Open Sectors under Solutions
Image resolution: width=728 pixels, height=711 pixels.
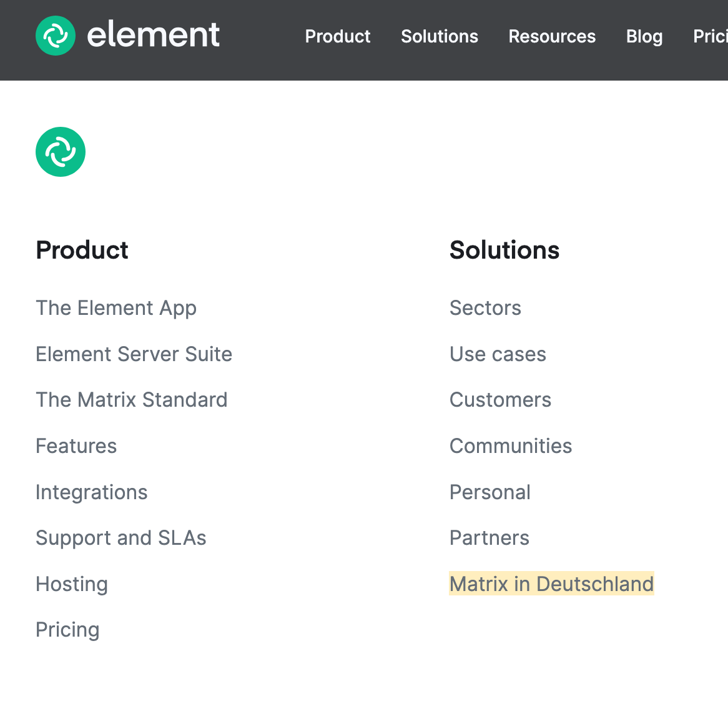click(x=485, y=308)
